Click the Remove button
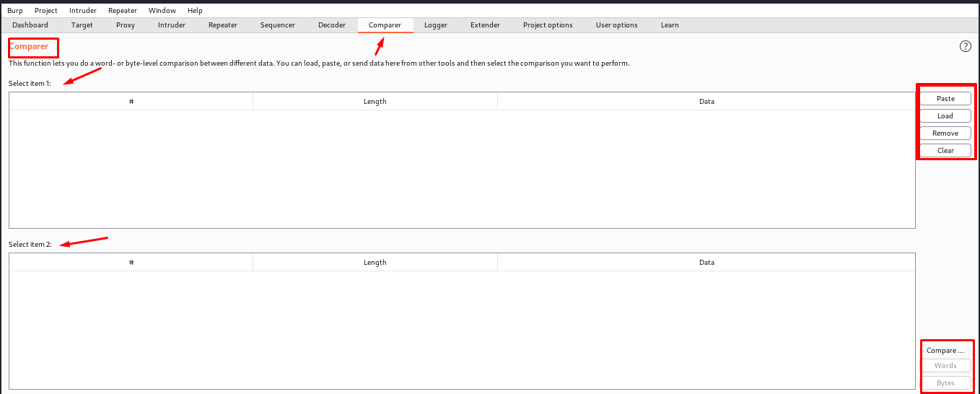 point(945,133)
